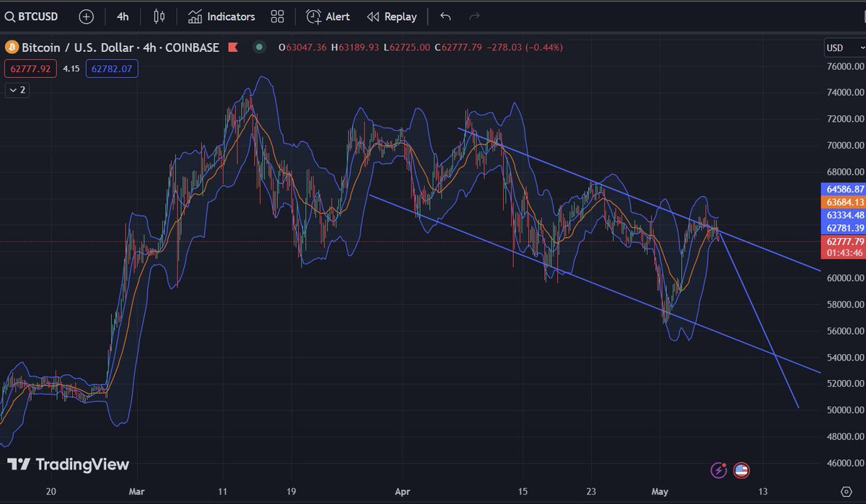
Task: Undo the last chart action
Action: point(445,17)
